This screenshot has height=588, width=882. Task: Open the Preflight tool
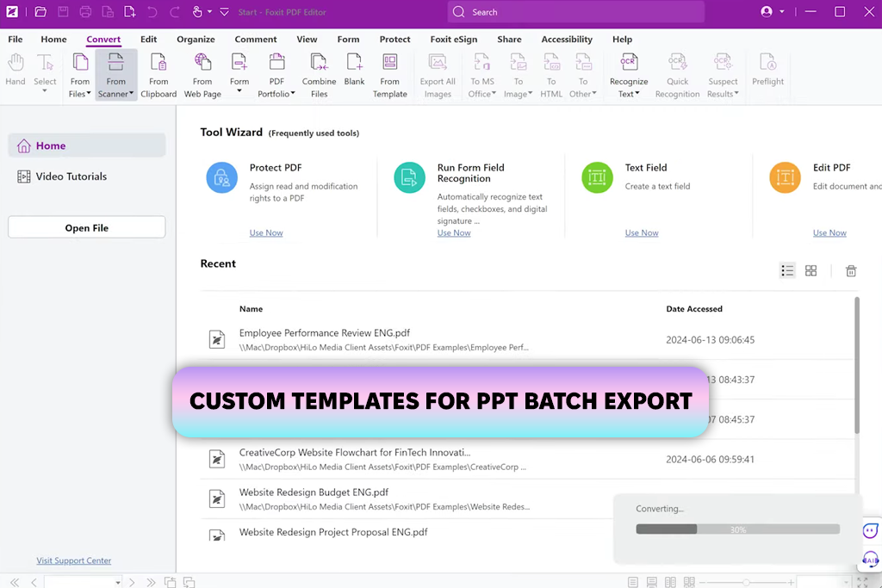pyautogui.click(x=767, y=70)
